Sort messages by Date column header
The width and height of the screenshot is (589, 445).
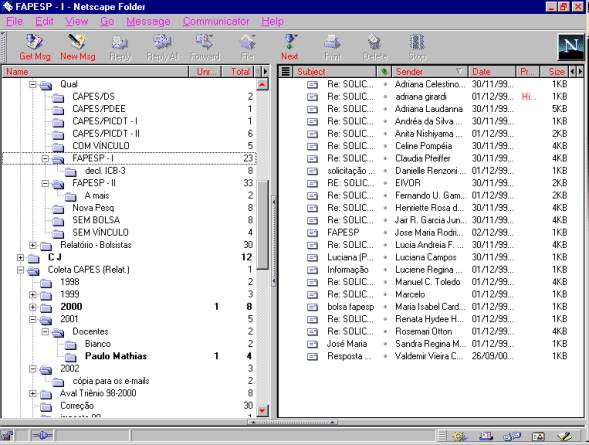(x=492, y=71)
